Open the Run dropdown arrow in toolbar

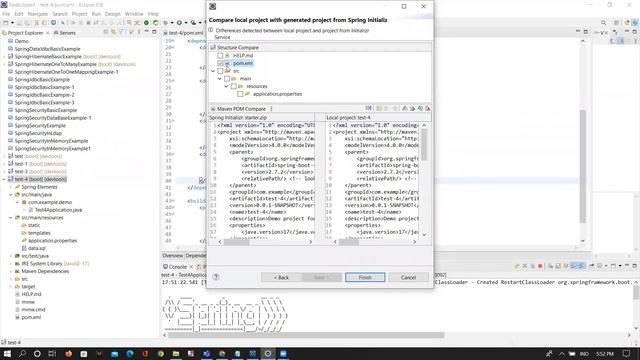(x=186, y=23)
